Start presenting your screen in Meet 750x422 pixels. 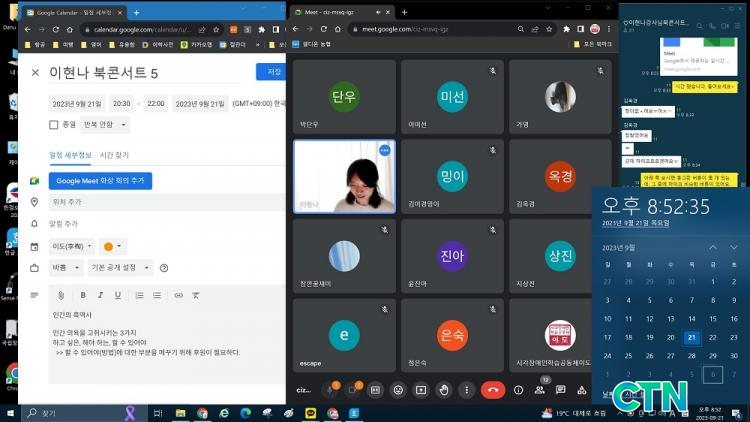pyautogui.click(x=420, y=389)
